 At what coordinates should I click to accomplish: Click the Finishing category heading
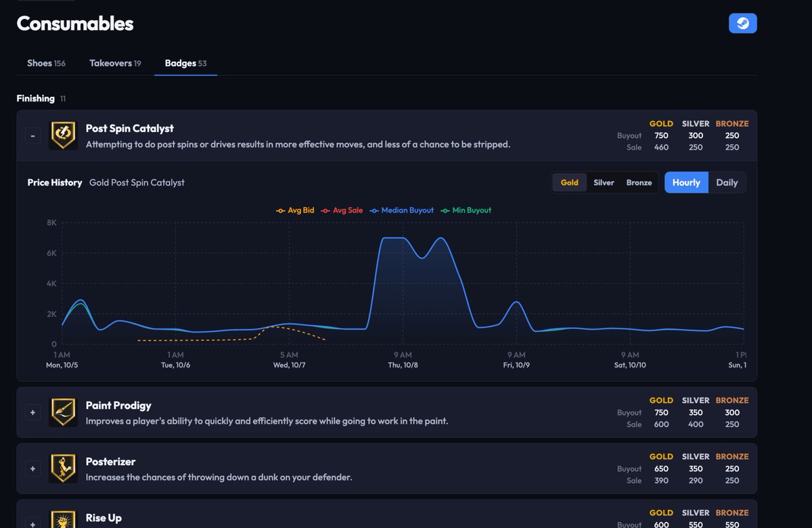(x=36, y=99)
